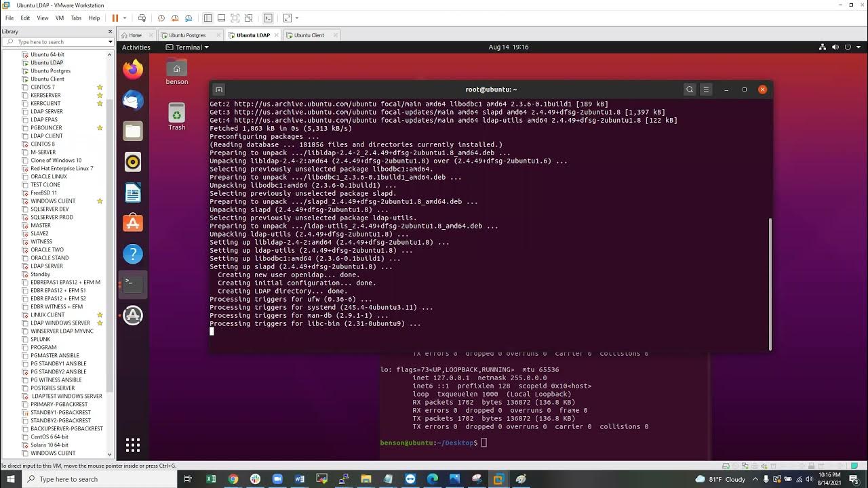868x488 pixels.
Task: Open Excel from the Windows taskbar
Action: (211, 479)
